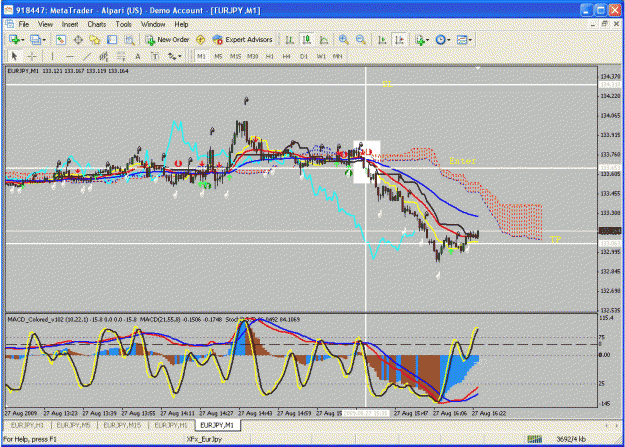Switch timeframe to M15
This screenshot has width=625, height=447.
tap(235, 56)
